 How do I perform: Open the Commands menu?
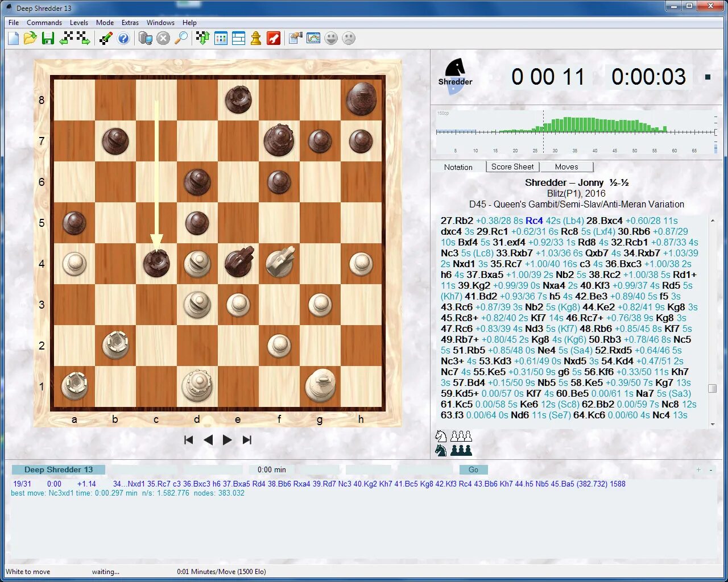coord(44,23)
